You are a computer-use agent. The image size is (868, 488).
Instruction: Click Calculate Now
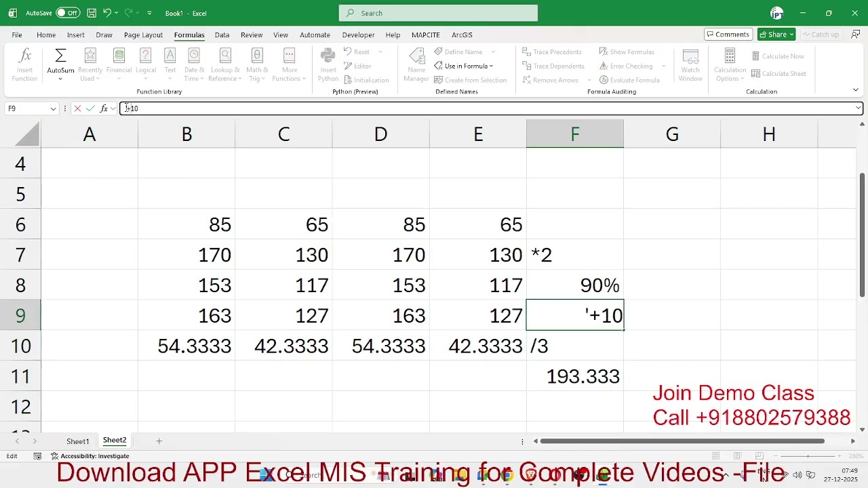click(778, 56)
